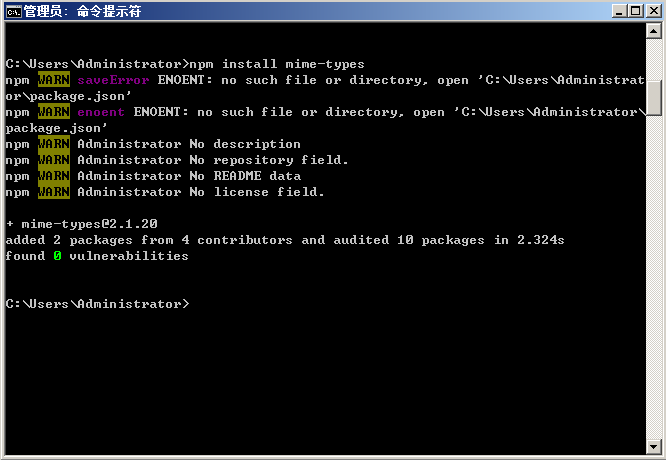This screenshot has width=666, height=460.
Task: Click the vertical scrollbar thumb
Action: tap(654, 97)
